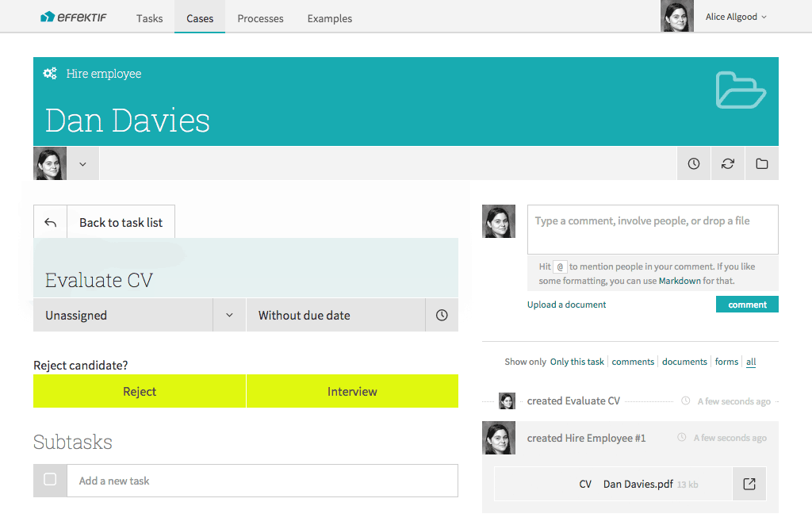Open the Processes tab
Screen dimensions: 812x529
coord(260,18)
